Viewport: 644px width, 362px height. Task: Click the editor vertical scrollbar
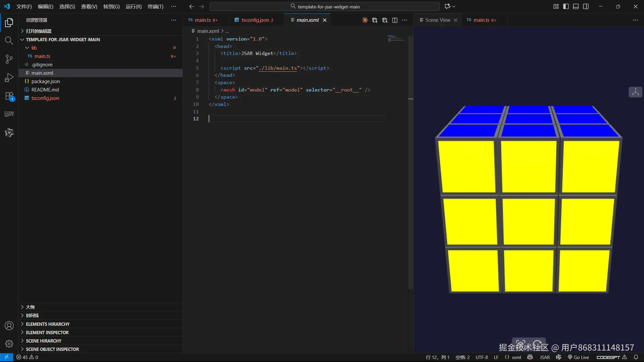pyautogui.click(x=411, y=161)
